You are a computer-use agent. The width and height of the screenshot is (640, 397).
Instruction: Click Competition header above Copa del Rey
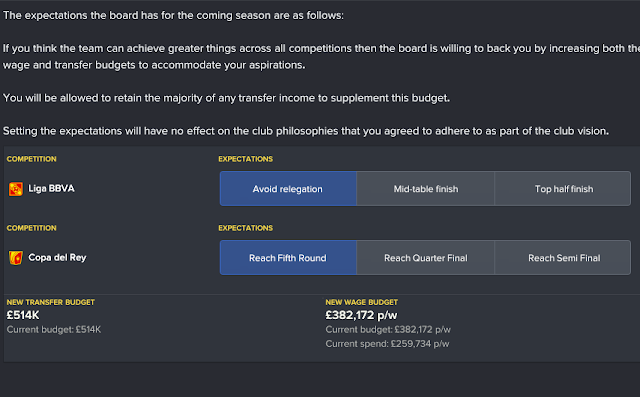[31, 228]
